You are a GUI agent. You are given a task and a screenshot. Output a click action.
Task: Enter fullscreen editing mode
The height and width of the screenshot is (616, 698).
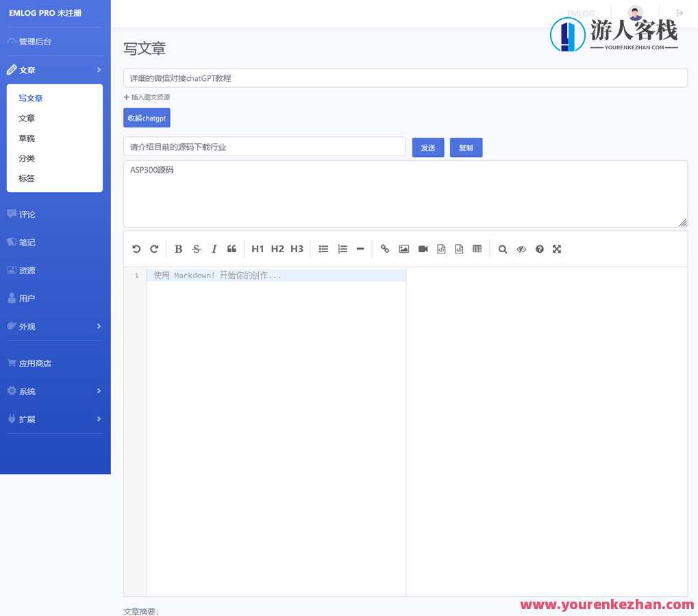pos(557,249)
